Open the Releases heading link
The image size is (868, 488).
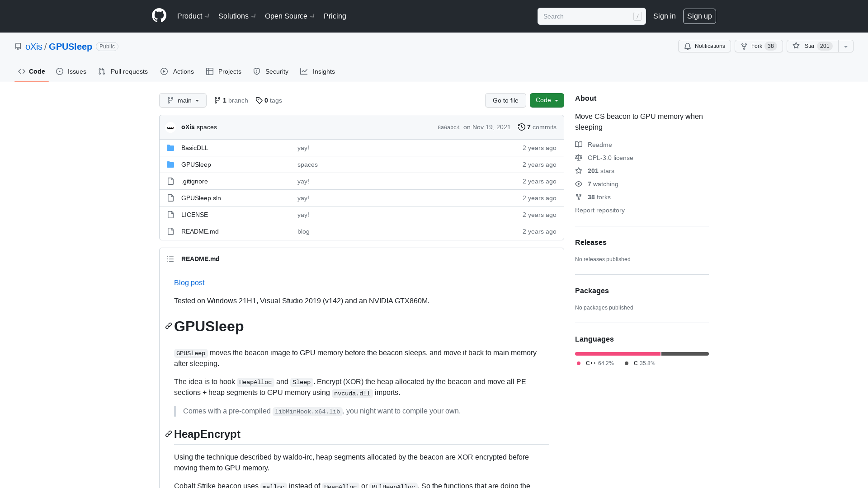(x=591, y=242)
